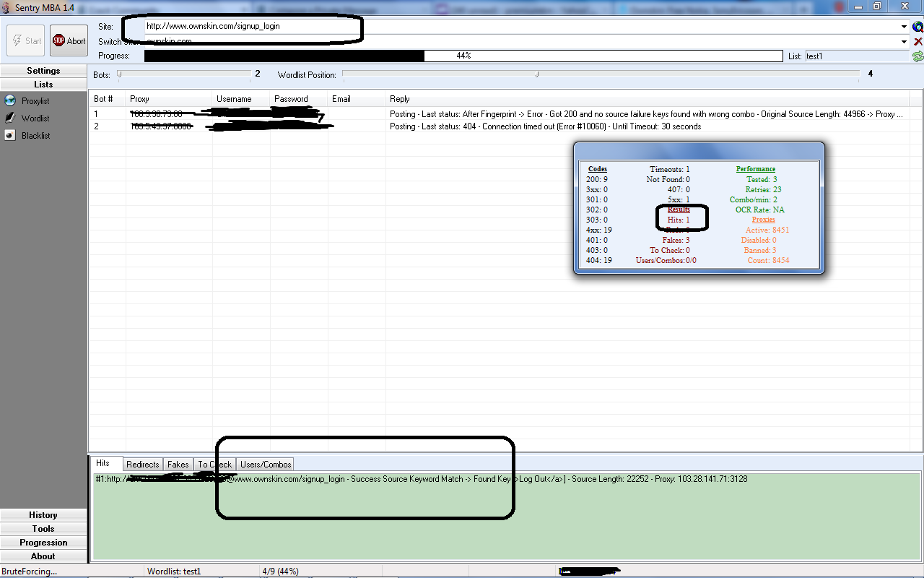
Task: Click the Switch Site input field
Action: [x=522, y=42]
